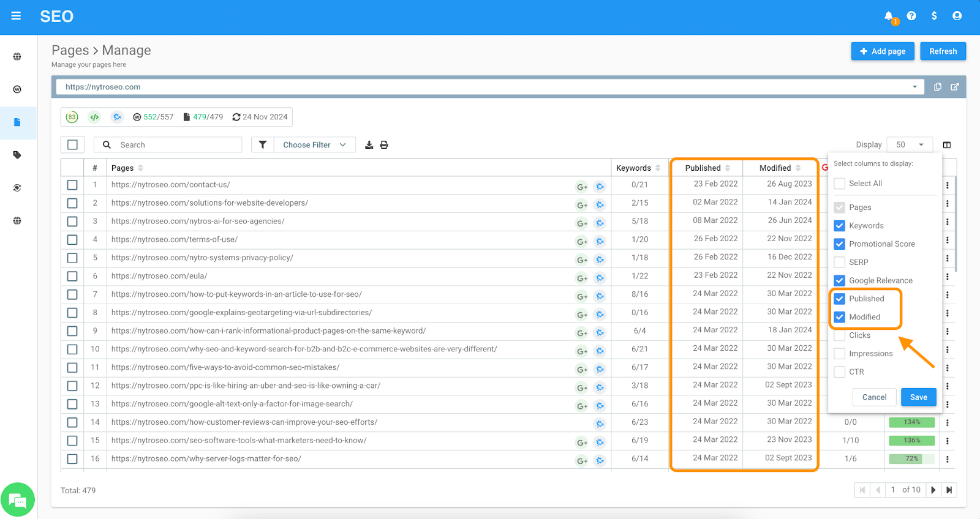Open the nytros-ai-for-seo-agencies page link
Viewport: 980px width, 519px height.
198,221
